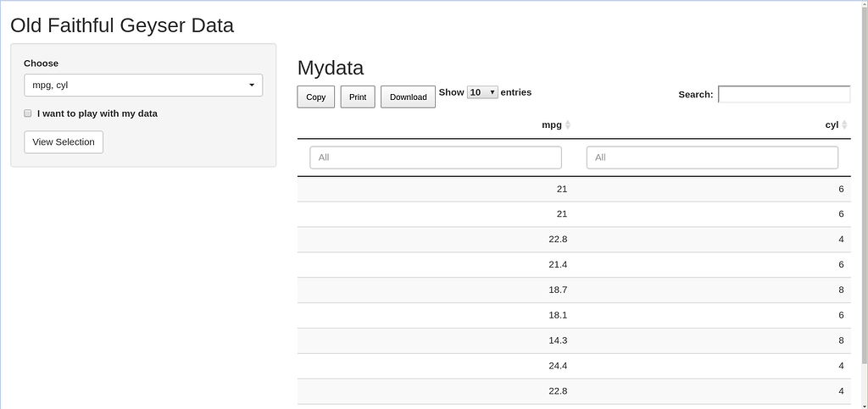Select the row with mpg 18.7
Screen dimensions: 868x409
(574, 290)
